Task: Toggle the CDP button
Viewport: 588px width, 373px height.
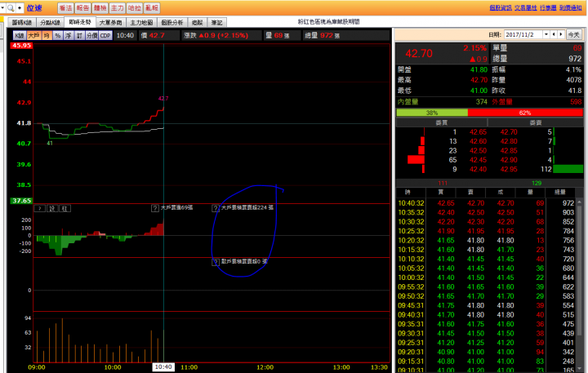Action: pos(105,36)
